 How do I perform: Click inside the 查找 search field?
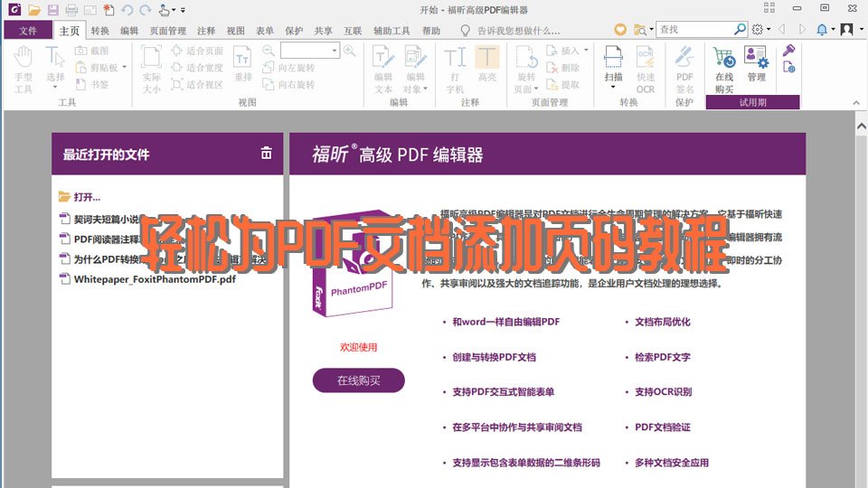click(x=694, y=29)
